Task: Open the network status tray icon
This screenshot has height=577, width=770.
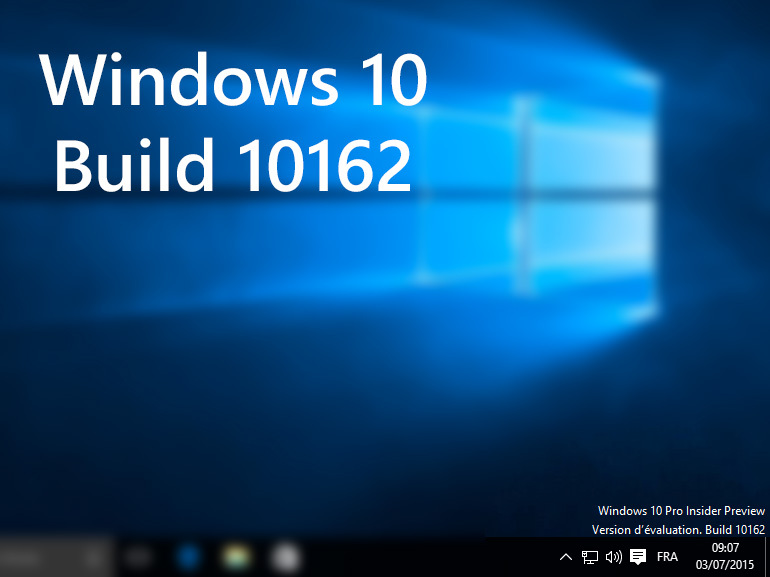Action: [590, 557]
